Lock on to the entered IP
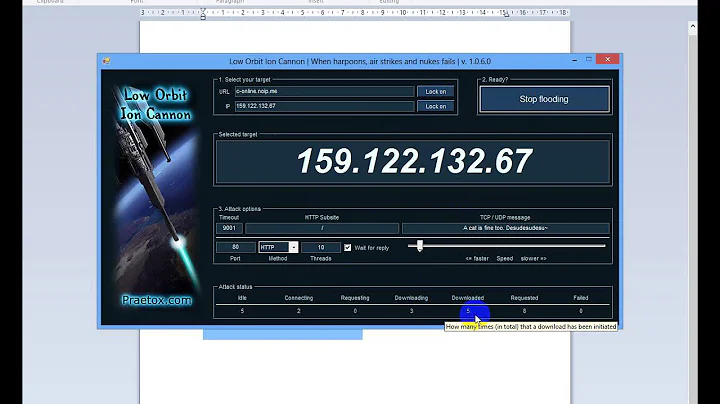The width and height of the screenshot is (720, 404). 435,107
